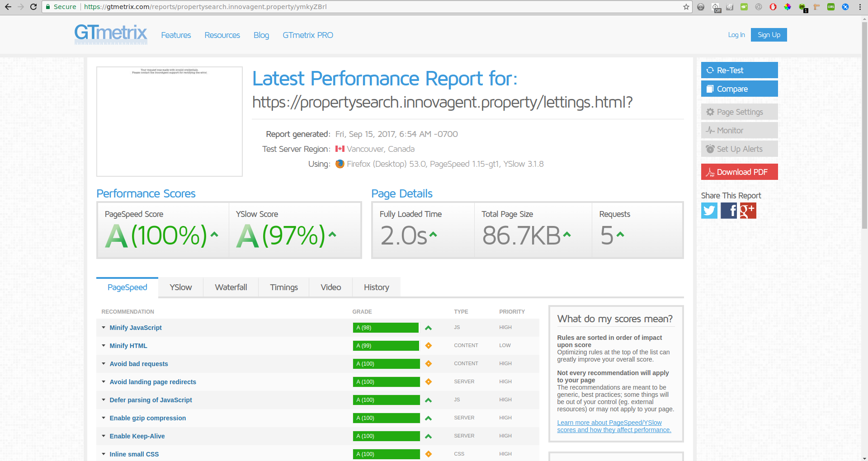This screenshot has height=461, width=868.
Task: Click the Canada flag next to Vancouver
Action: (x=340, y=149)
